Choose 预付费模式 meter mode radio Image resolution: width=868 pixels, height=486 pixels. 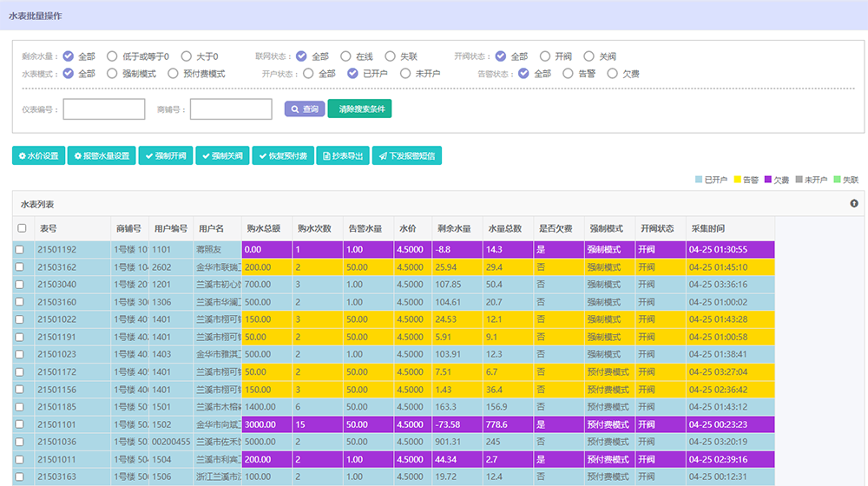click(174, 74)
